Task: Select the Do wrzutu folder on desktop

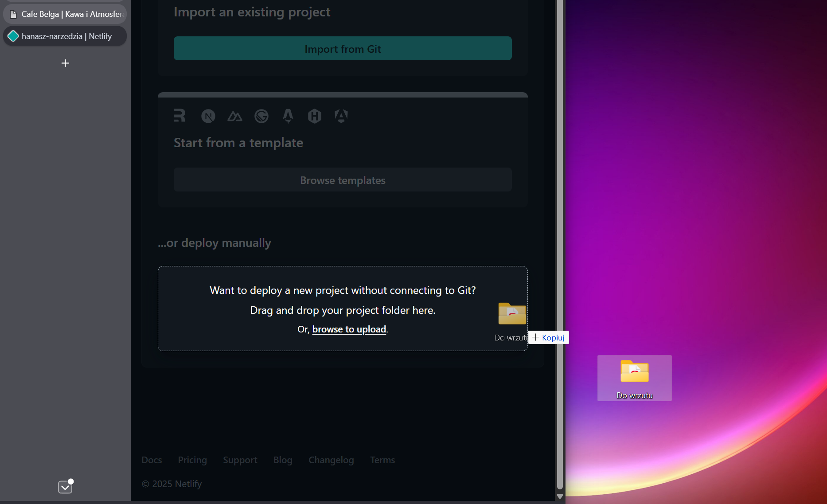Action: coord(635,378)
